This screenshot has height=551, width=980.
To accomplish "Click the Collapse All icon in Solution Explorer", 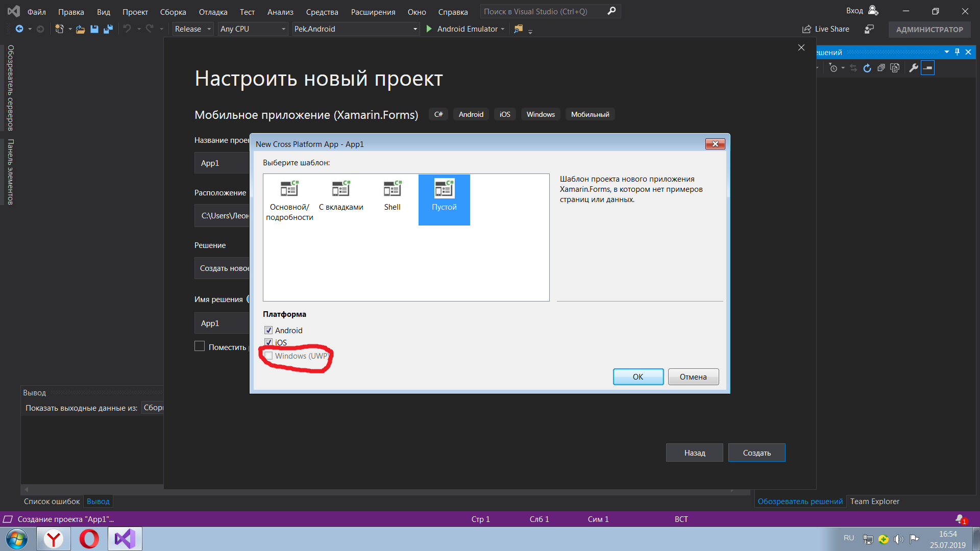I will point(881,68).
